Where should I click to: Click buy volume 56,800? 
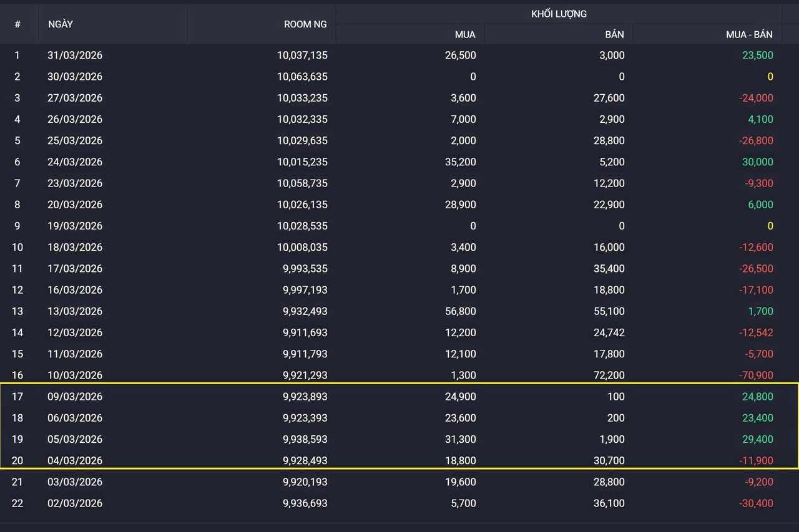pos(461,311)
